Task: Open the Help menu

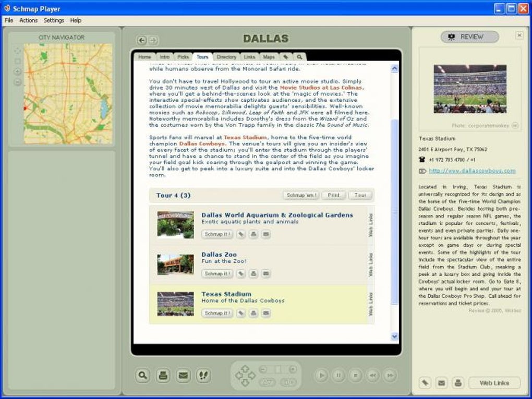Action: 76,20
